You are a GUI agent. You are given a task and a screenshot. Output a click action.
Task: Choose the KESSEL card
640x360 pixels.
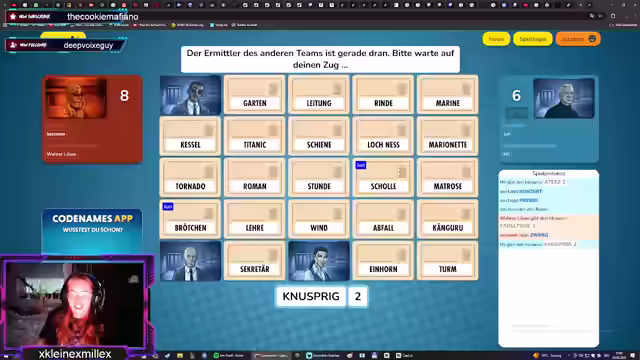(x=190, y=136)
